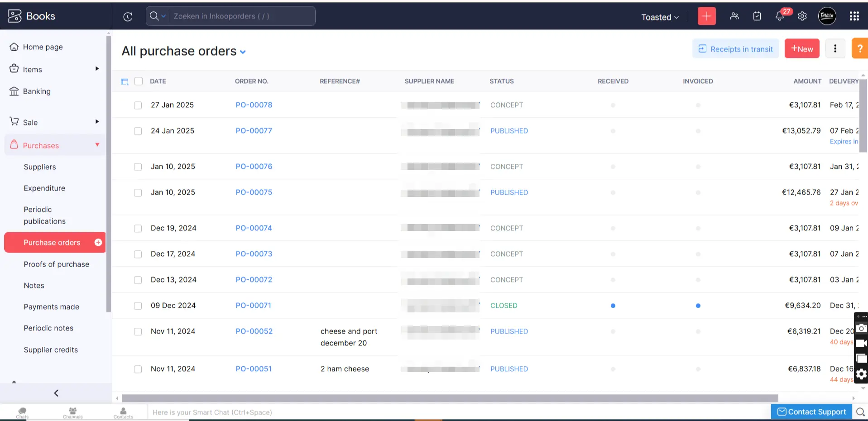The width and height of the screenshot is (868, 421).
Task: Tick the checkbox for closed order PO-00071
Action: (x=138, y=306)
